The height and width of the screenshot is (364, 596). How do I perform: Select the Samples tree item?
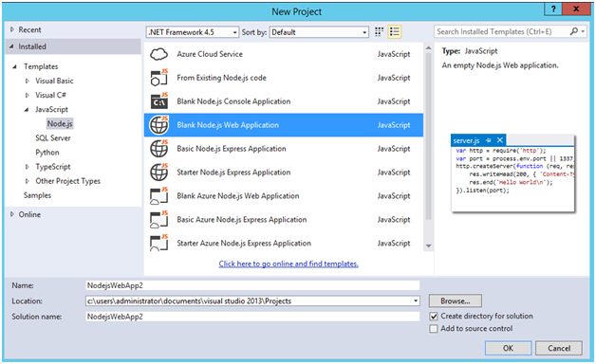[x=37, y=195]
